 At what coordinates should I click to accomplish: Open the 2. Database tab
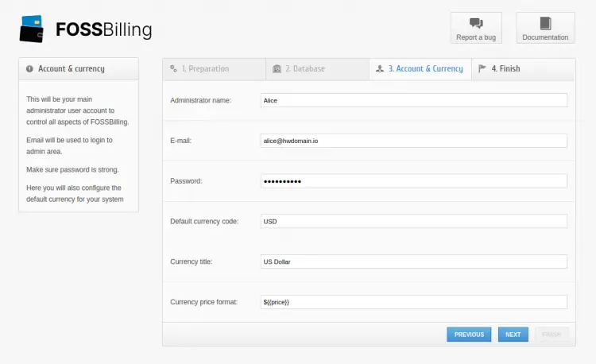pos(318,69)
